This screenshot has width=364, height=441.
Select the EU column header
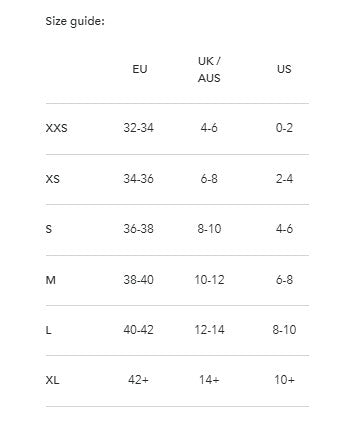point(140,69)
